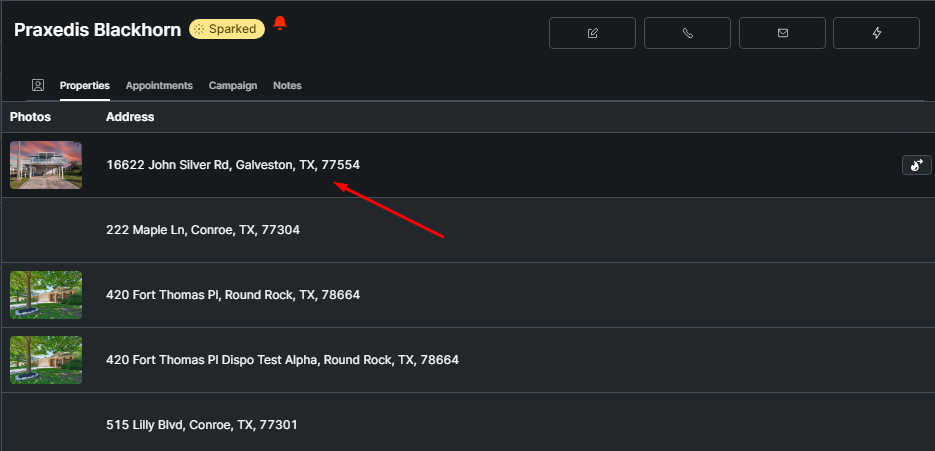935x451 pixels.
Task: Switch to the Properties tab
Action: [85, 86]
